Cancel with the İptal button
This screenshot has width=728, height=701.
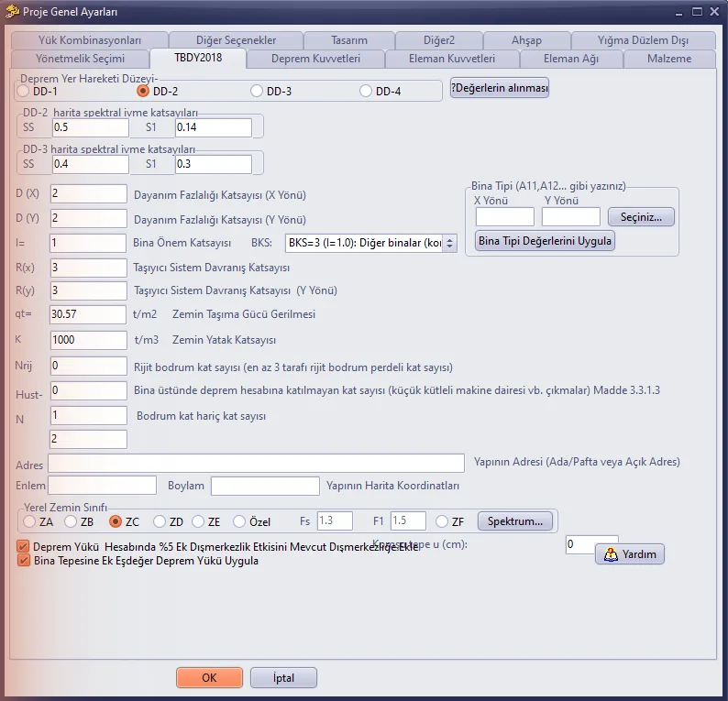[x=283, y=678]
